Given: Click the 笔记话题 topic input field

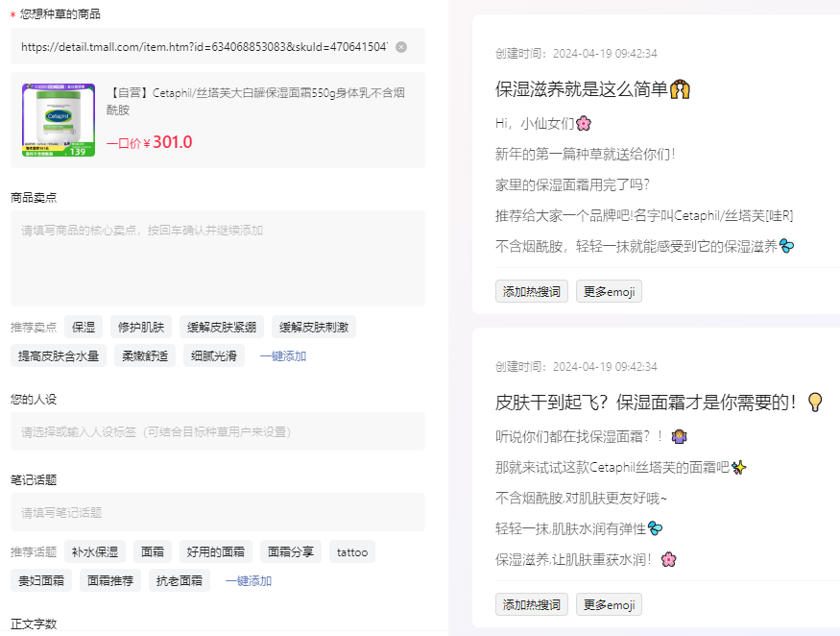Looking at the screenshot, I should click(x=218, y=513).
